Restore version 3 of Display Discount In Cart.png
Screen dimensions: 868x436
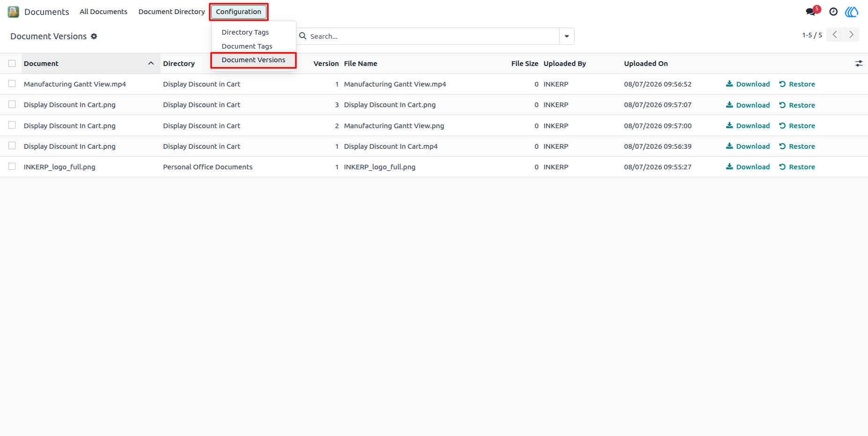pyautogui.click(x=797, y=105)
